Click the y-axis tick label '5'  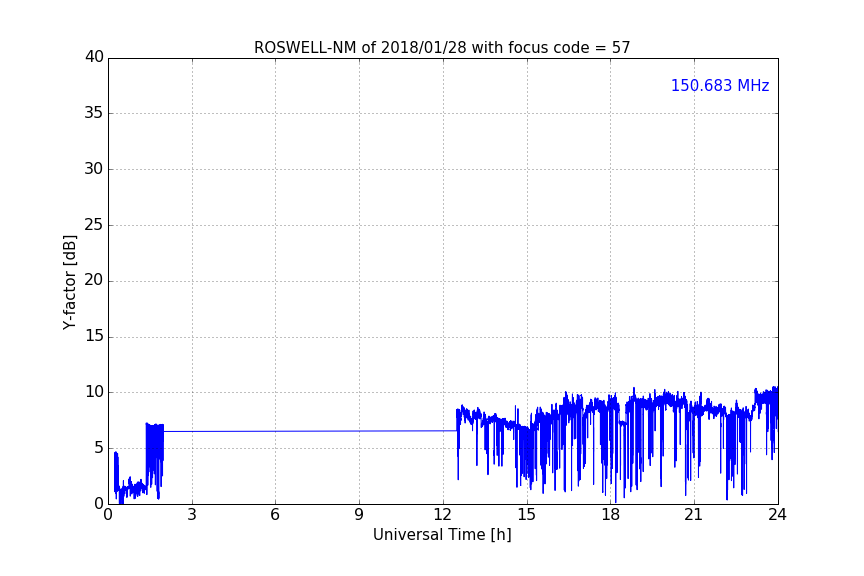click(x=99, y=448)
